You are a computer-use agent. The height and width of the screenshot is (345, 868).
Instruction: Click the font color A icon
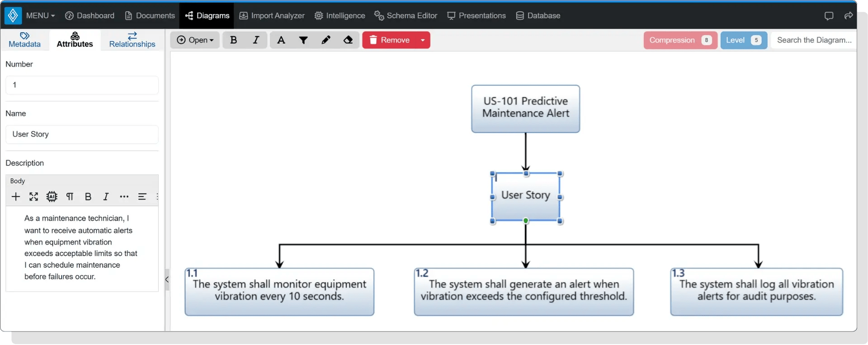[281, 40]
